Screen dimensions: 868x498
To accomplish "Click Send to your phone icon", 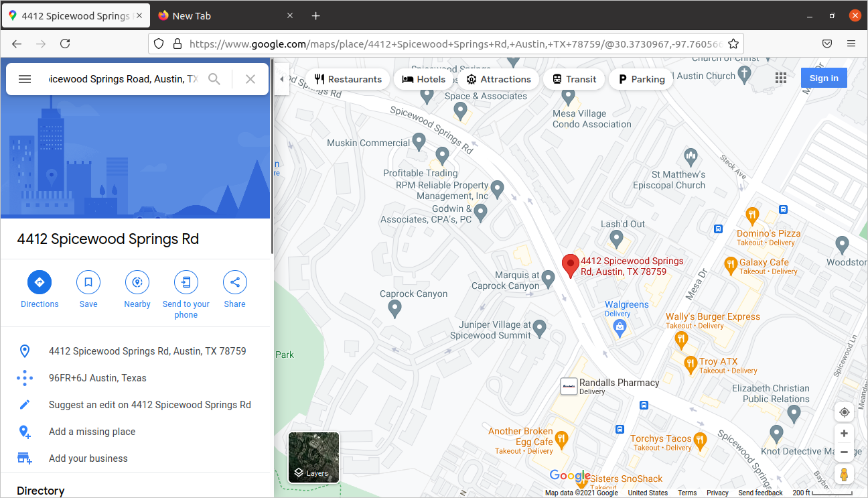I will point(186,282).
